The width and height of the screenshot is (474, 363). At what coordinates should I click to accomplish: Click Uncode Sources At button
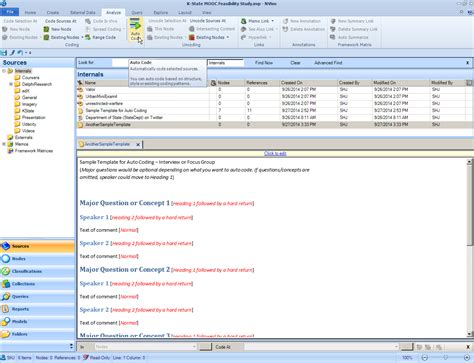(208, 21)
